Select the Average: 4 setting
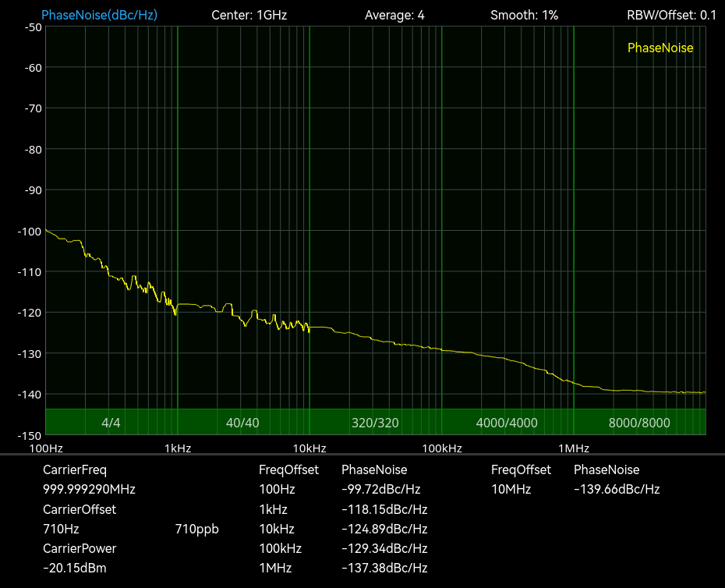The height and width of the screenshot is (588, 725). (394, 16)
